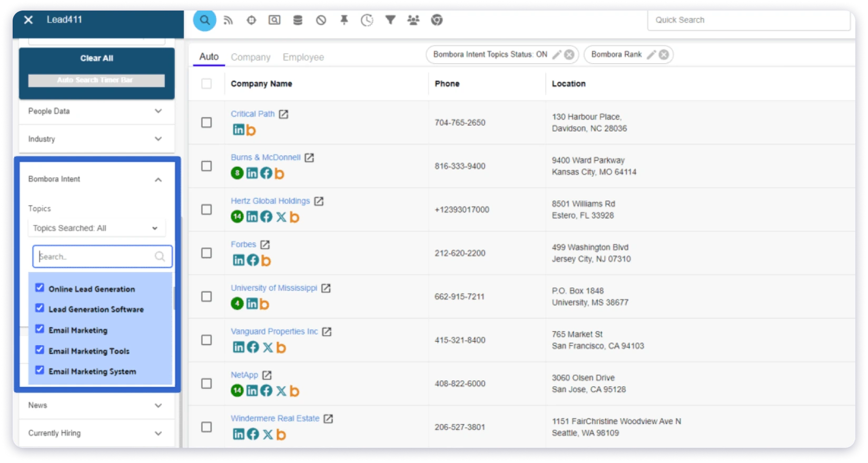
Task: Uncheck Email Marketing Tools topic
Action: click(x=40, y=350)
